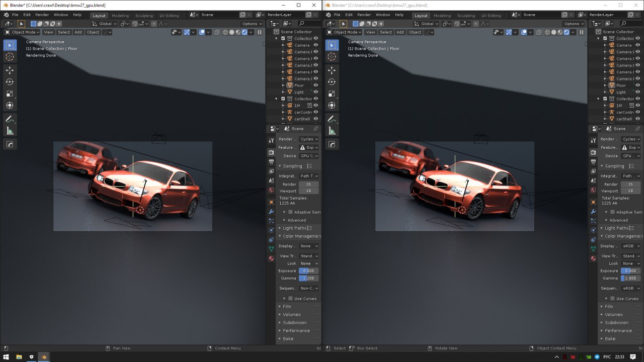Hide the Floor object in left window outliner
The image size is (644, 362).
[316, 85]
